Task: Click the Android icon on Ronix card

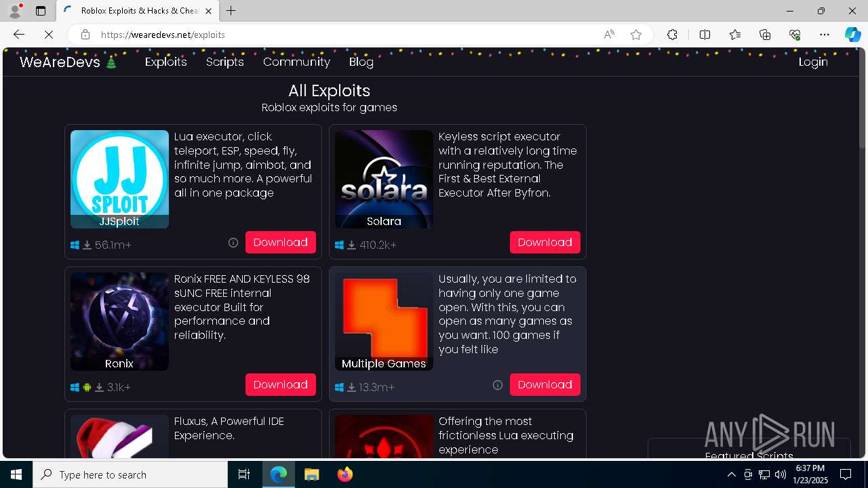Action: click(87, 387)
